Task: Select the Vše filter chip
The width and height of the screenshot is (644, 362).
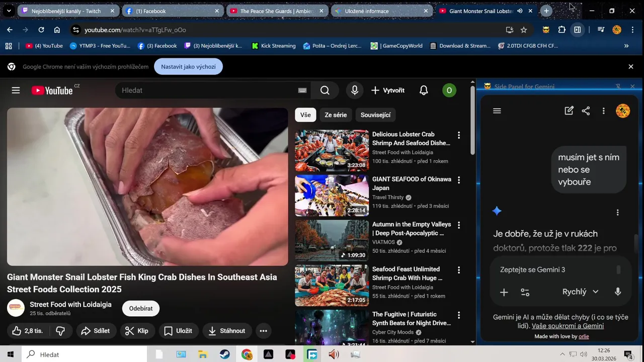Action: [305, 115]
